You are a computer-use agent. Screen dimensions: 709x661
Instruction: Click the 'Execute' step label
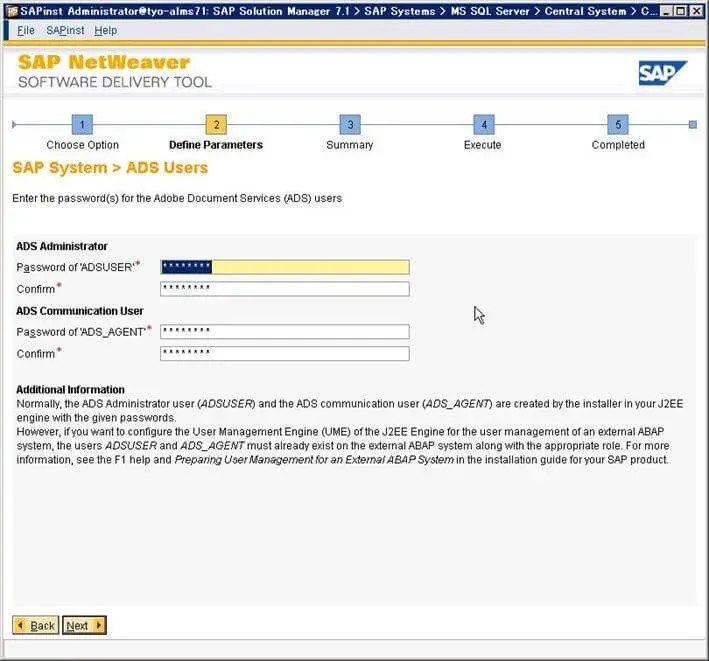tap(482, 145)
